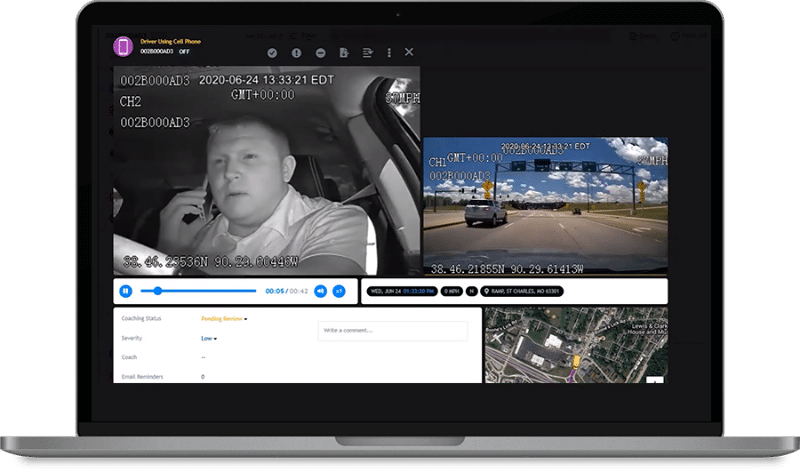Click the road-facing CH1 camera video
The height and width of the screenshot is (472, 800).
point(545,206)
